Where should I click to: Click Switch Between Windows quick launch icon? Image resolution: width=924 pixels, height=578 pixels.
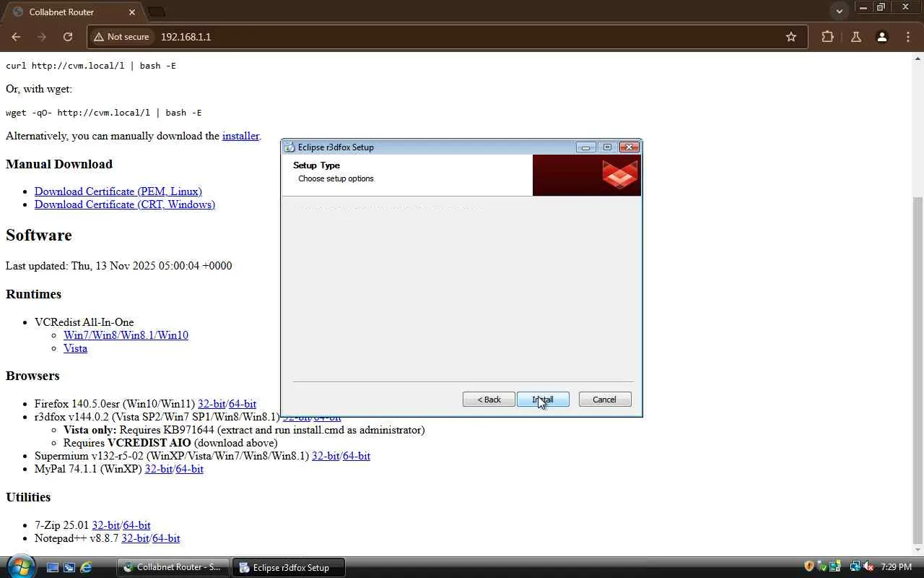pyautogui.click(x=69, y=567)
